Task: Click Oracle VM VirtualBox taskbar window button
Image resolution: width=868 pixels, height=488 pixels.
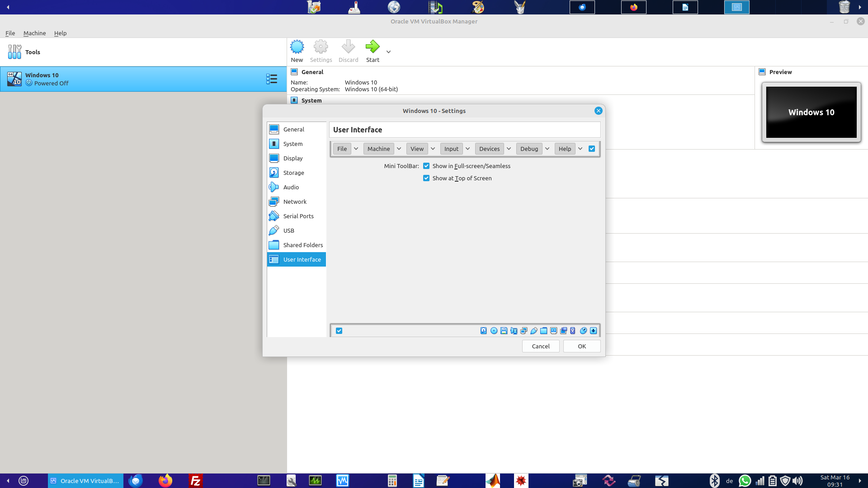Action: [85, 481]
